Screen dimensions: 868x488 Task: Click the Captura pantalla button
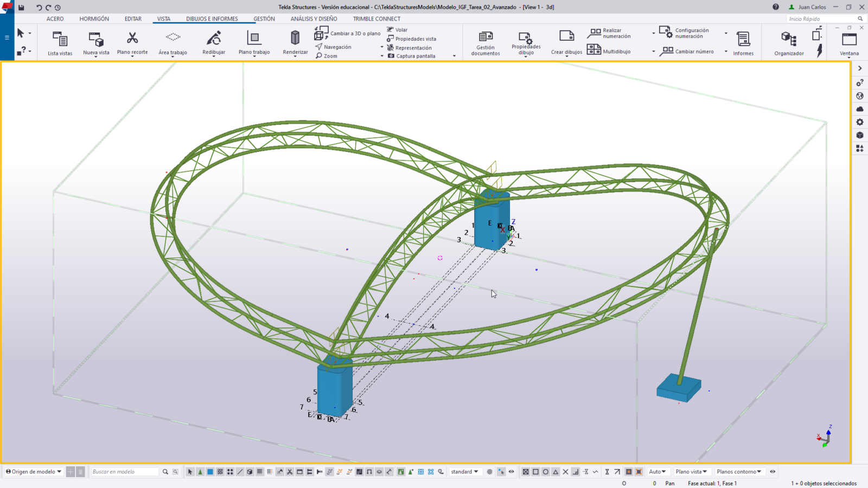[x=415, y=56]
